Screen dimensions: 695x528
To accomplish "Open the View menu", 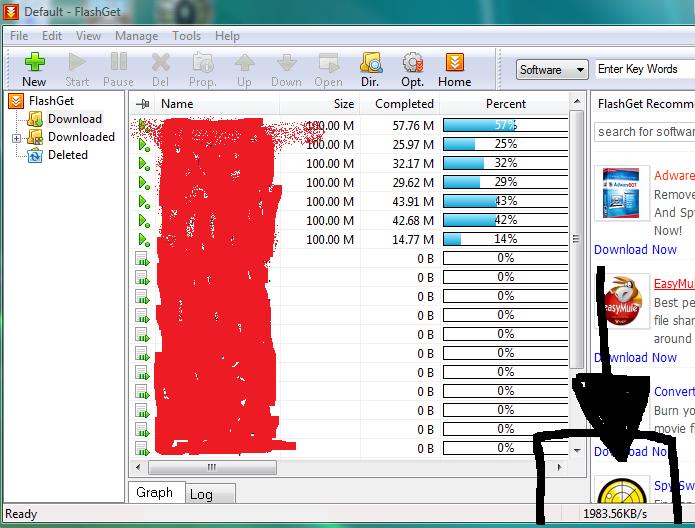I will (x=88, y=35).
